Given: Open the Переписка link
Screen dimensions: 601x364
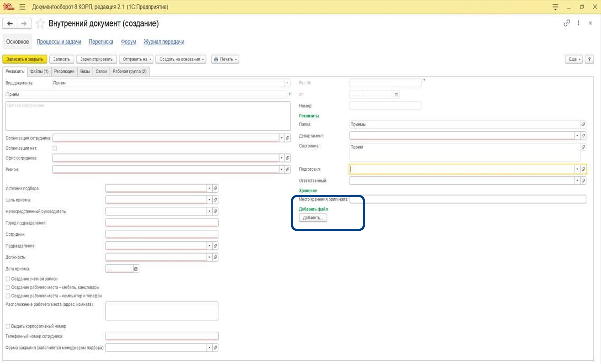Looking at the screenshot, I should tap(101, 42).
